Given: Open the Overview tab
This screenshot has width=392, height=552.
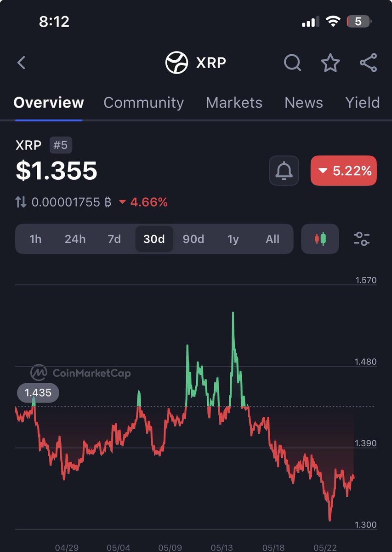Looking at the screenshot, I should 49,102.
